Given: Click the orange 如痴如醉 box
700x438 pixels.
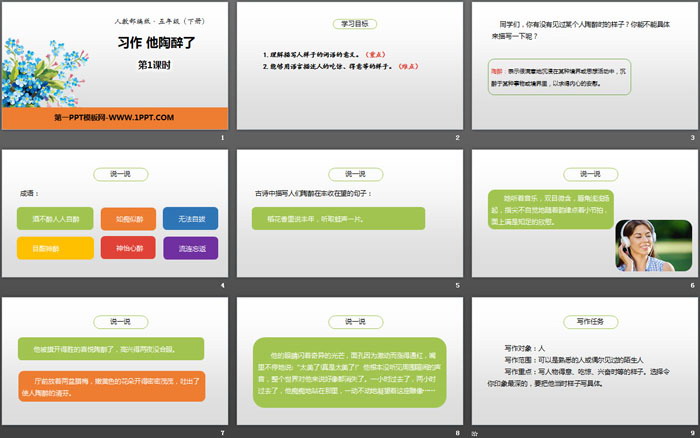Looking at the screenshot, I should (113, 217).
